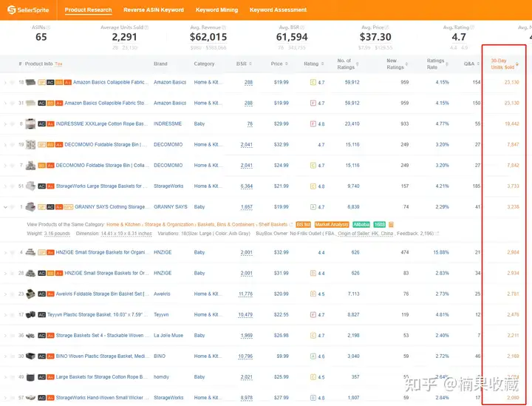Click INDRESSME product thumbnail
This screenshot has width=532, height=406.
(30, 124)
